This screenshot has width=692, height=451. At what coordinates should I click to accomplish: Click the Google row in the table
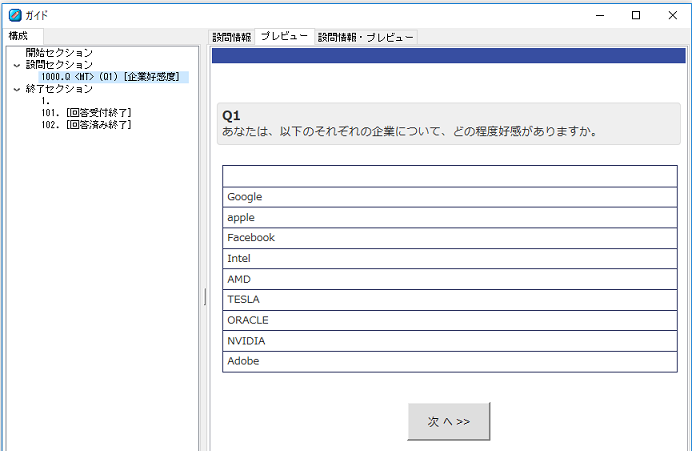coord(450,197)
